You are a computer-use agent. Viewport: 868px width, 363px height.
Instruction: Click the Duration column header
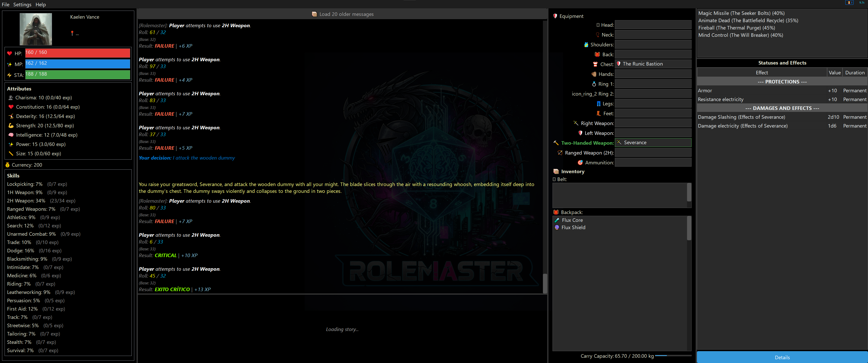click(x=855, y=73)
